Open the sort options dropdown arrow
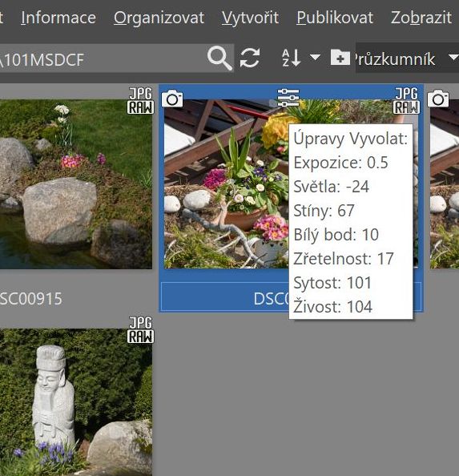459x476 pixels. [x=315, y=57]
